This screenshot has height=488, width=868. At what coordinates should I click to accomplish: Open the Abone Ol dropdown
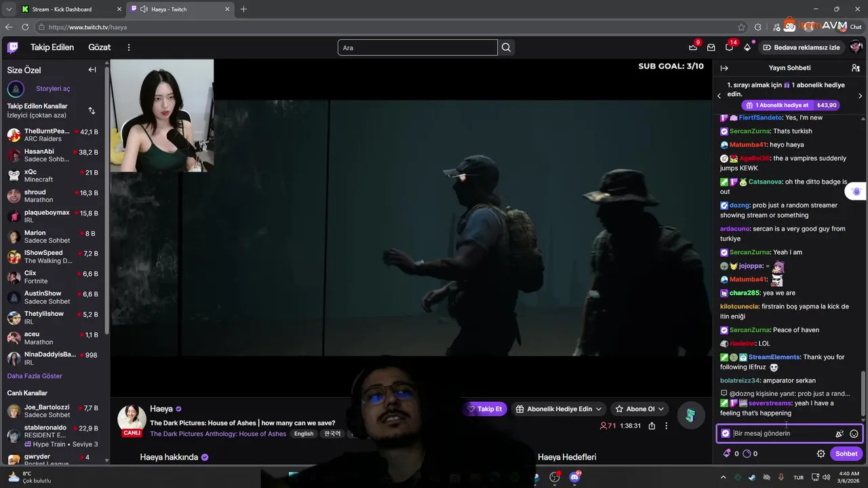coord(639,409)
